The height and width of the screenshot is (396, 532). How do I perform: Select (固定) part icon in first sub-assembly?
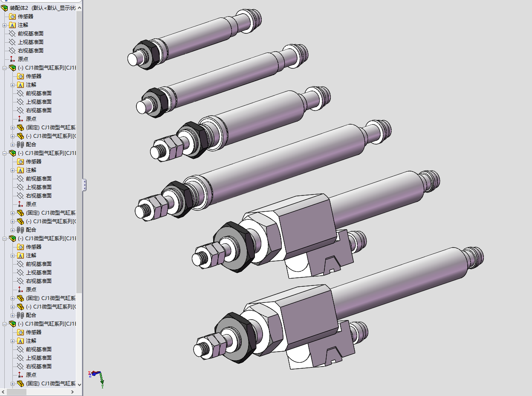click(x=20, y=127)
